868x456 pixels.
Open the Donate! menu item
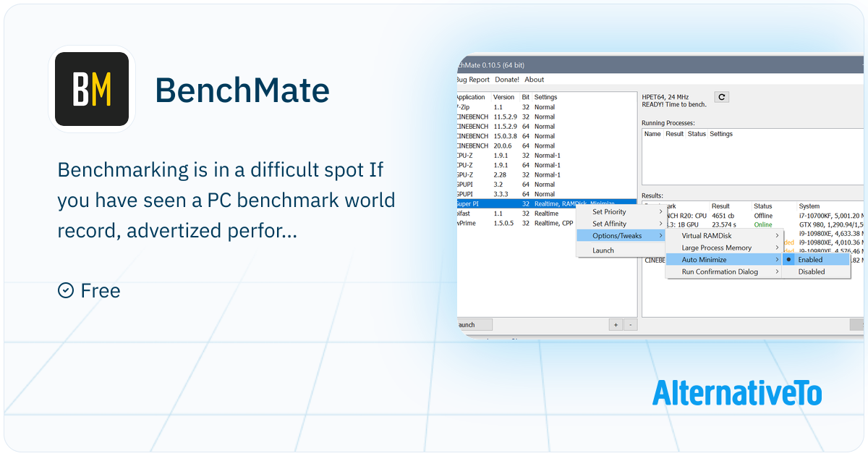pyautogui.click(x=507, y=80)
